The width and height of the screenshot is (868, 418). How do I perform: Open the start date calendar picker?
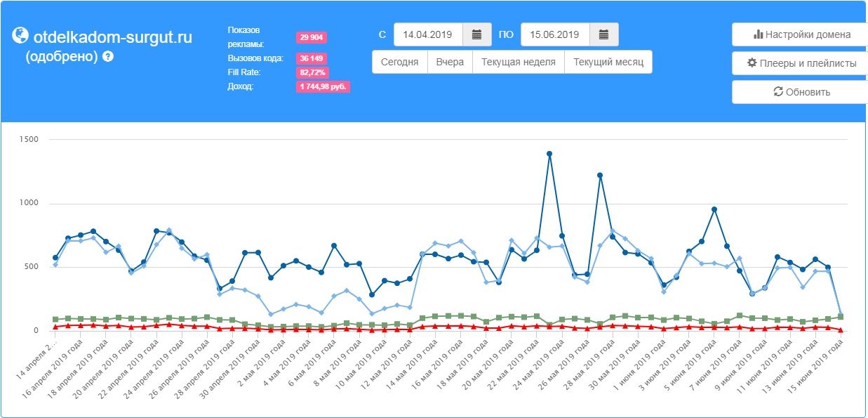(x=476, y=34)
